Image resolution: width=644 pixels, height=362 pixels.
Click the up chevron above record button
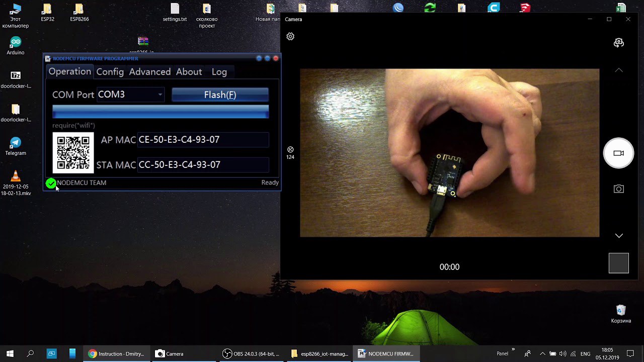click(619, 70)
